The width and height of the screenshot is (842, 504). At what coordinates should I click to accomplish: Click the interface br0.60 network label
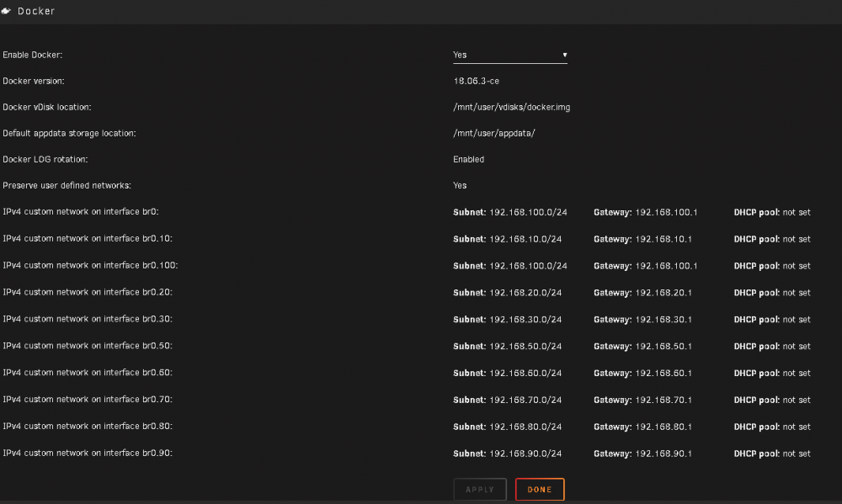[88, 373]
